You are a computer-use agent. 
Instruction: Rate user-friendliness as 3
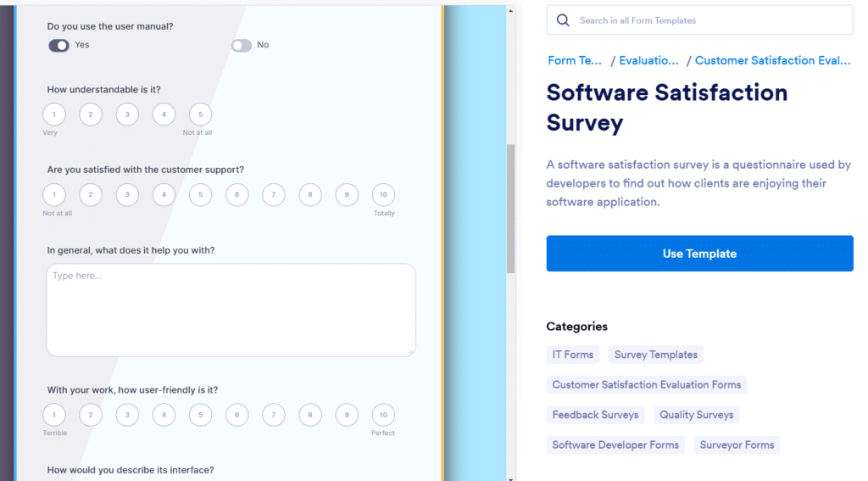coord(127,415)
